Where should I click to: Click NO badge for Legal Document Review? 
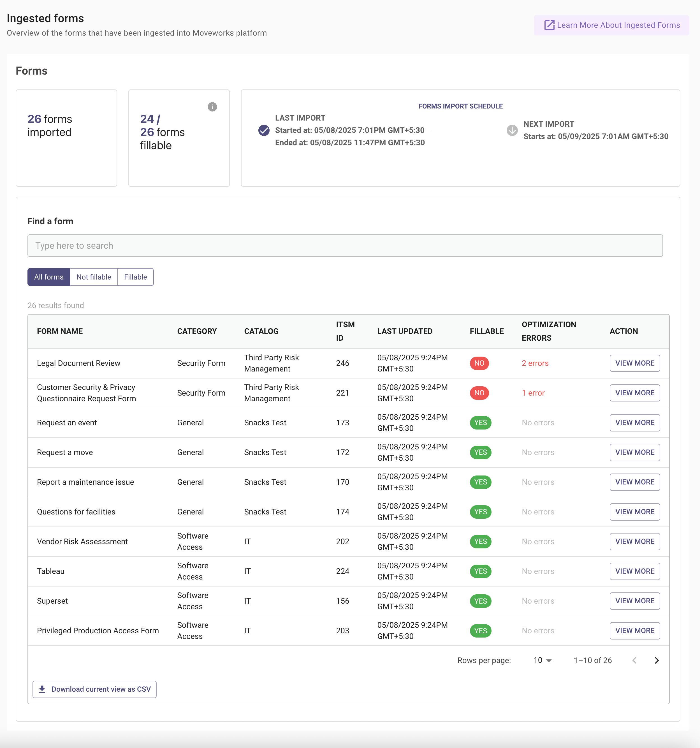coord(479,363)
